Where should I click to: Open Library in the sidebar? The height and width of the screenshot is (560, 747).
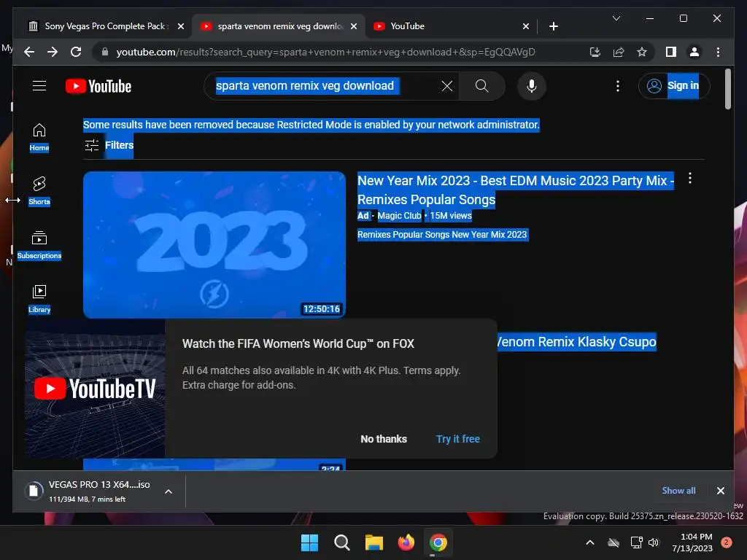[x=39, y=298]
